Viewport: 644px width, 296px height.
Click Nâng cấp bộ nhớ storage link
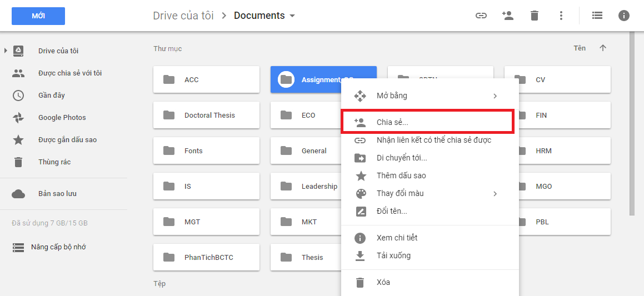(58, 247)
